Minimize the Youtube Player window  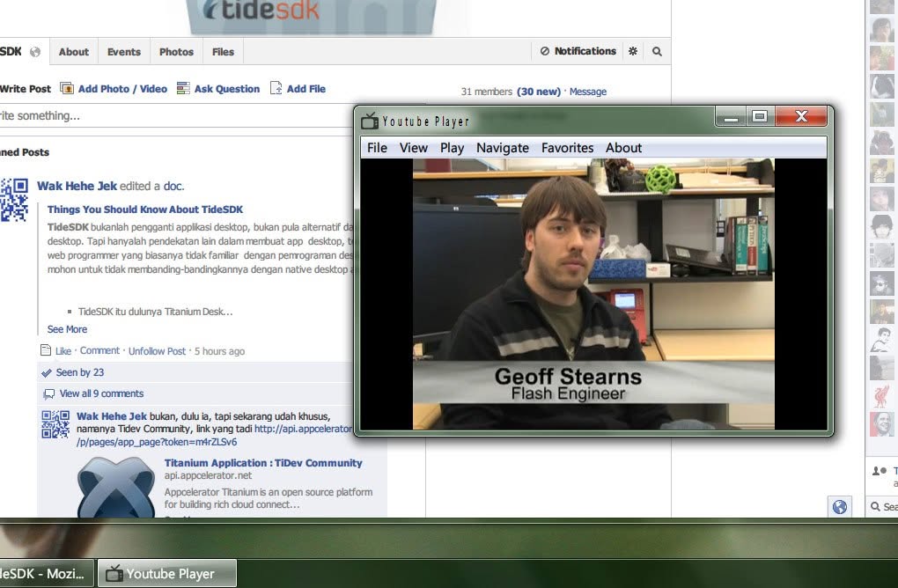(x=730, y=117)
